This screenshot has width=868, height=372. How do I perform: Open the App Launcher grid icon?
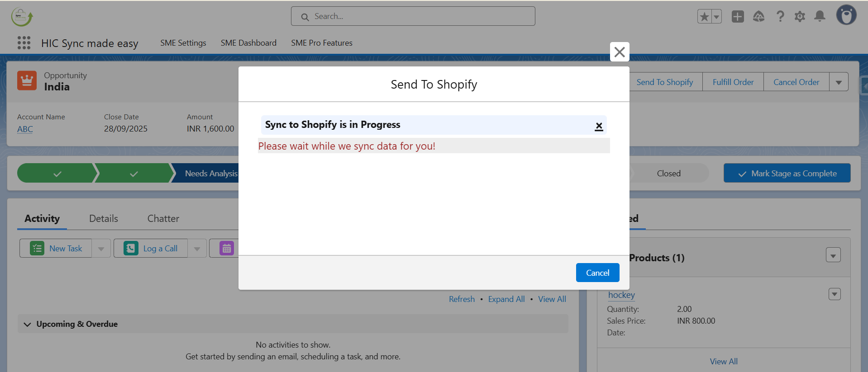(24, 43)
